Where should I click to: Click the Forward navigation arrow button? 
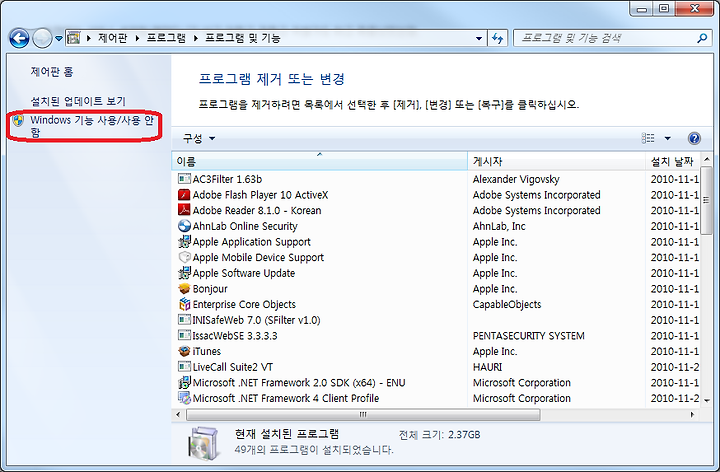coord(42,39)
